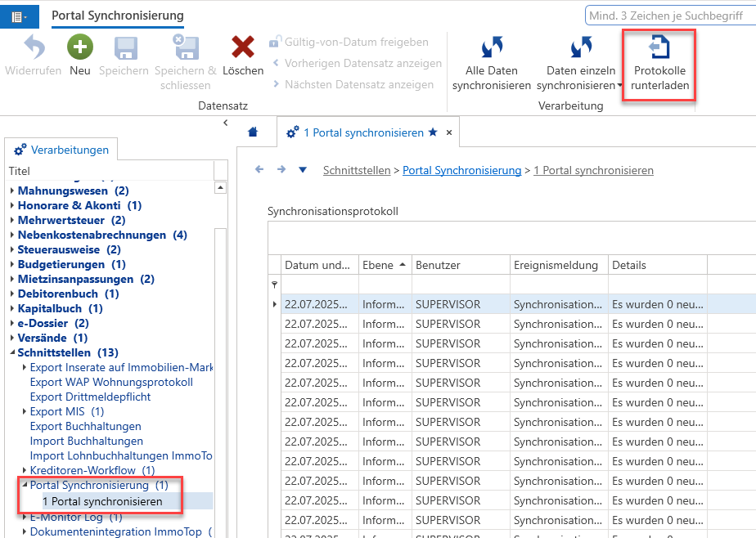Expand the Export MIS node
The height and width of the screenshot is (538, 756).
pyautogui.click(x=24, y=411)
